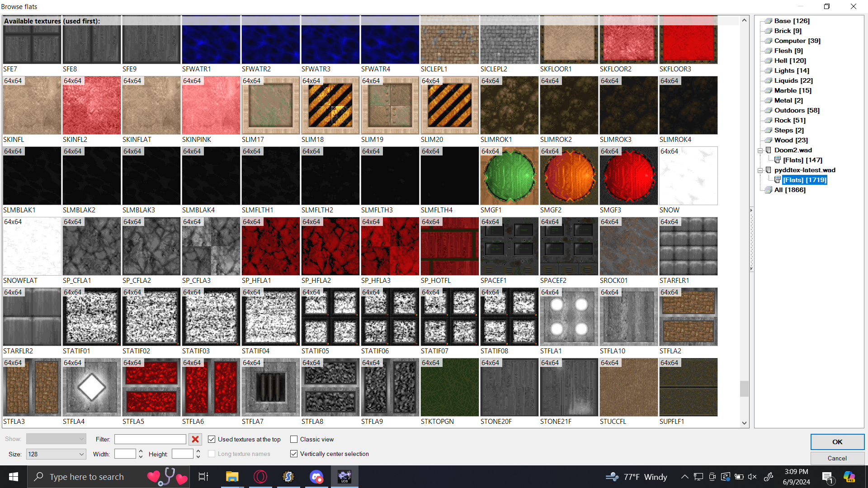Select the STFLA7 grate flat
Screen dimensions: 868x488
tap(270, 387)
